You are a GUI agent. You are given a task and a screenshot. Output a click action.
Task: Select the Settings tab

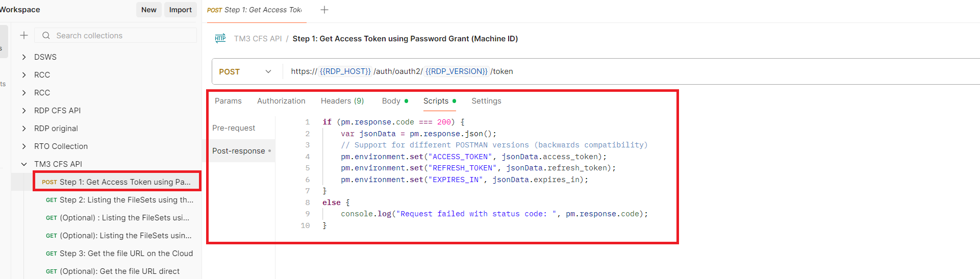pos(486,101)
